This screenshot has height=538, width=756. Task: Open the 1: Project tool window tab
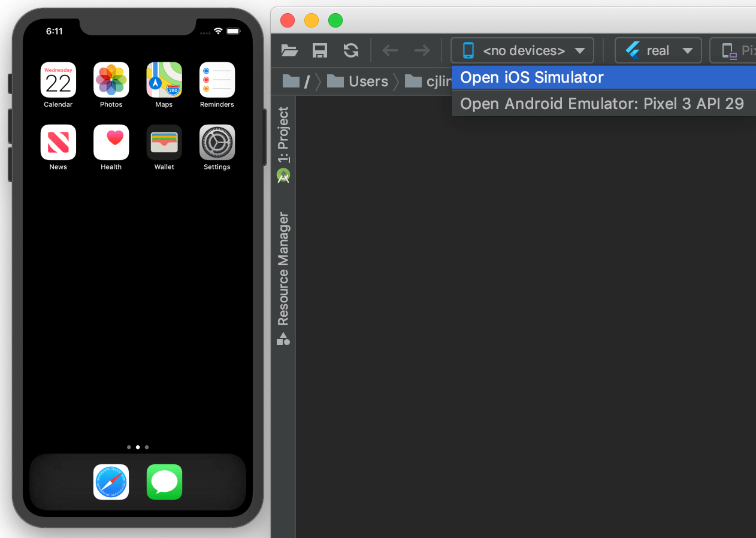[x=283, y=144]
